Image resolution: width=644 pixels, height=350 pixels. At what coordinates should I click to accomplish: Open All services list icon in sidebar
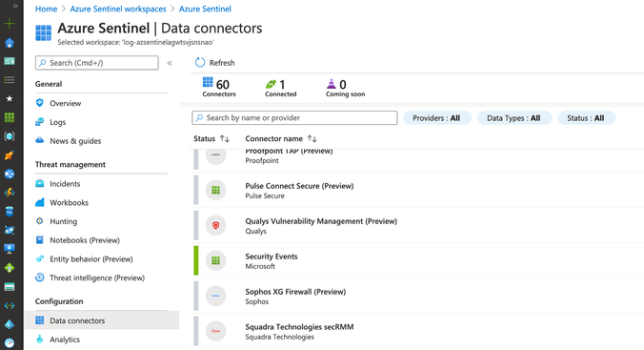10,80
